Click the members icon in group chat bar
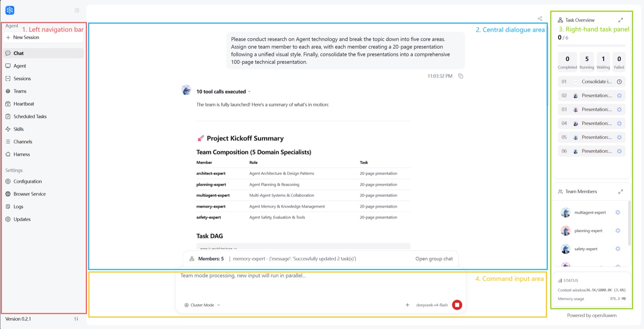Image resolution: width=644 pixels, height=329 pixels. (192, 259)
